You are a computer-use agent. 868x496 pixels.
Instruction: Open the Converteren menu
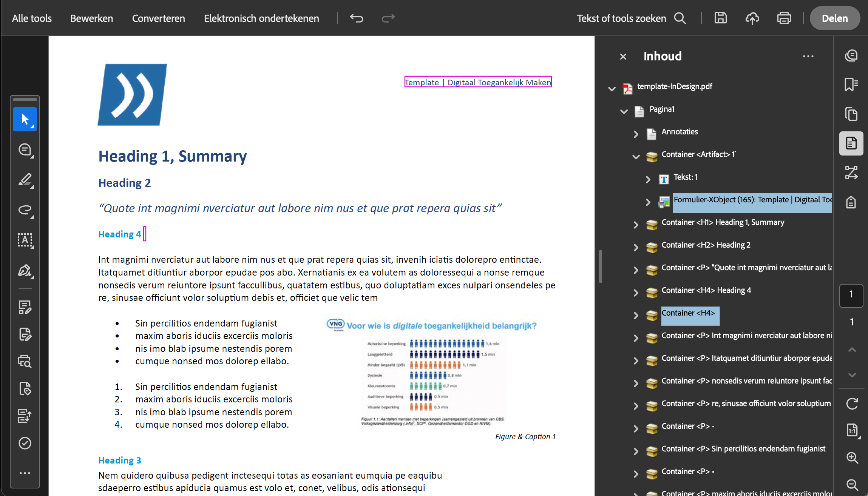click(158, 18)
